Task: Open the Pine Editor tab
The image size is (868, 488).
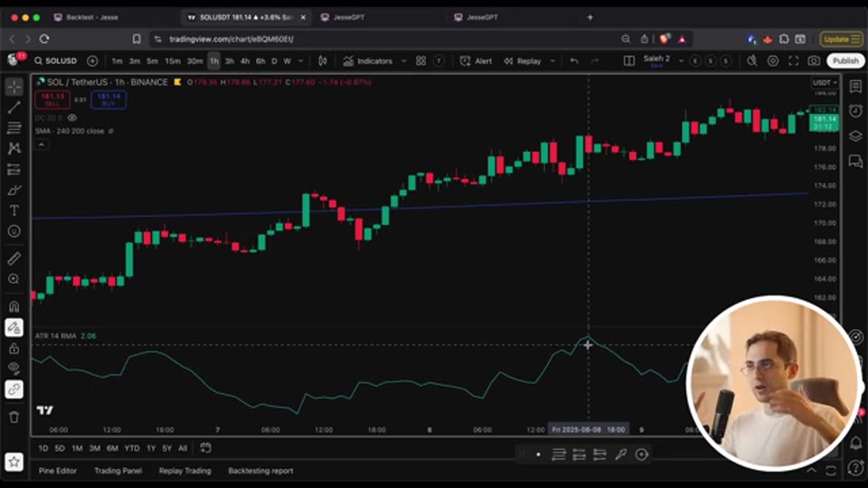Action: click(x=58, y=471)
